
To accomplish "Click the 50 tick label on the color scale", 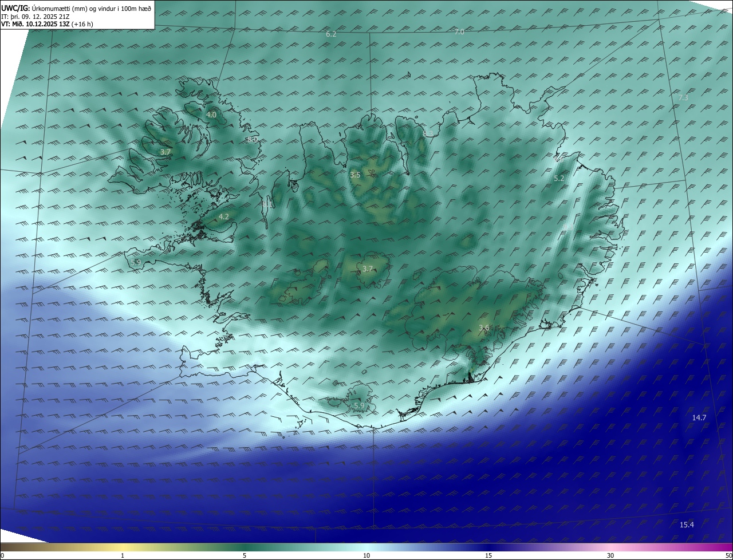I will point(728,555).
